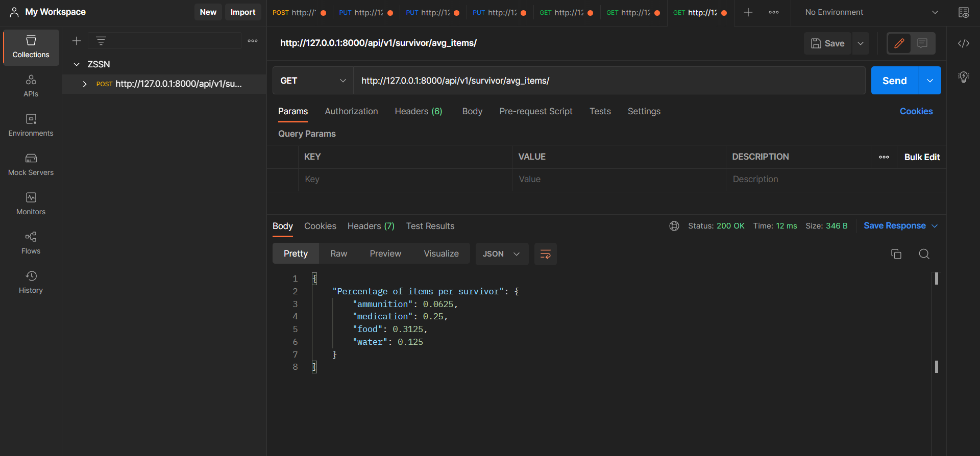Create a new collection with plus icon
980x456 pixels.
[77, 41]
